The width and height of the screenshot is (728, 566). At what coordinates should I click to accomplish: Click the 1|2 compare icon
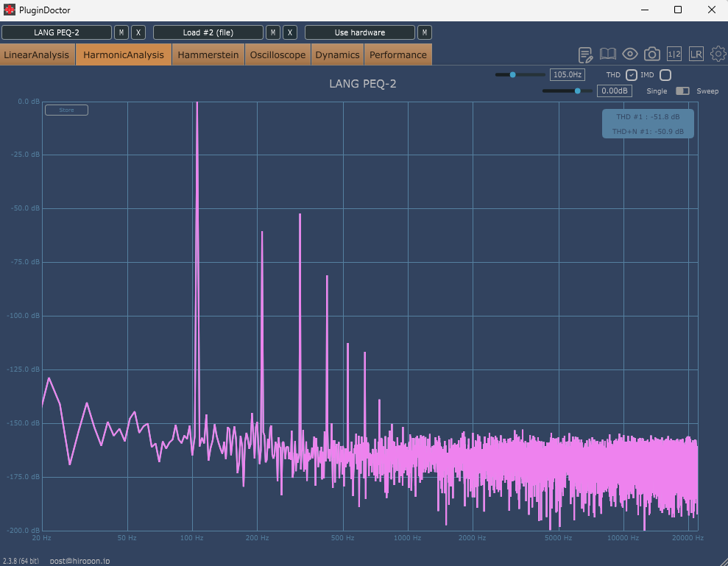(674, 54)
